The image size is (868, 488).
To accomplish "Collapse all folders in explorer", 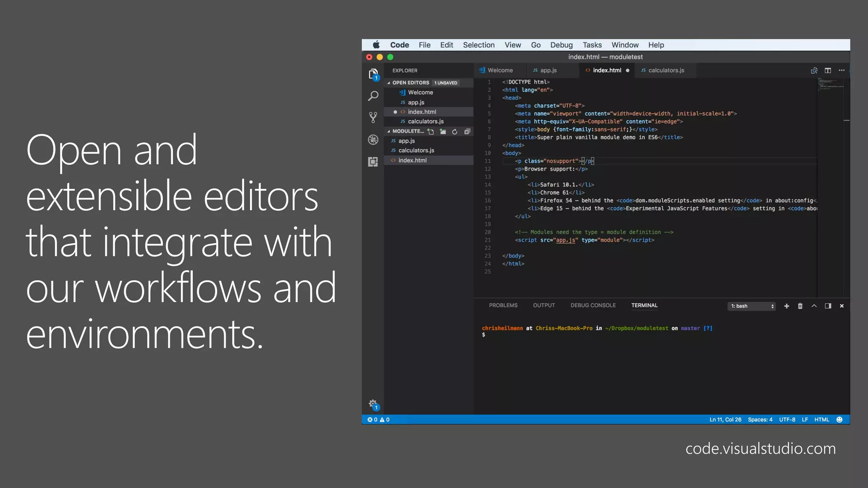I will coord(467,132).
